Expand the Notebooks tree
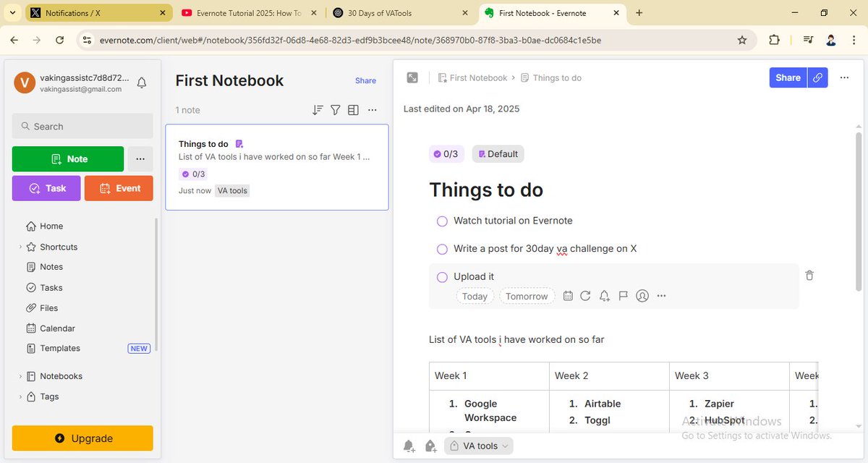 (20, 376)
